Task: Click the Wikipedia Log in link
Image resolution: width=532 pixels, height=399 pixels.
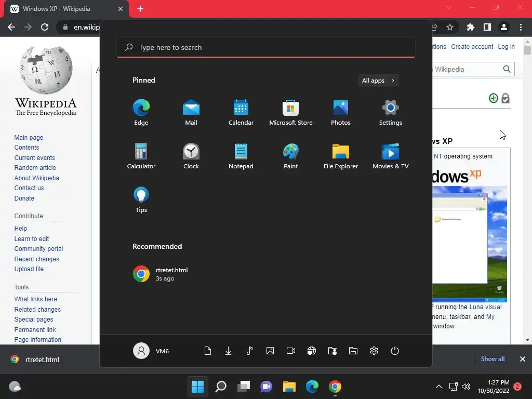Action: (506, 47)
